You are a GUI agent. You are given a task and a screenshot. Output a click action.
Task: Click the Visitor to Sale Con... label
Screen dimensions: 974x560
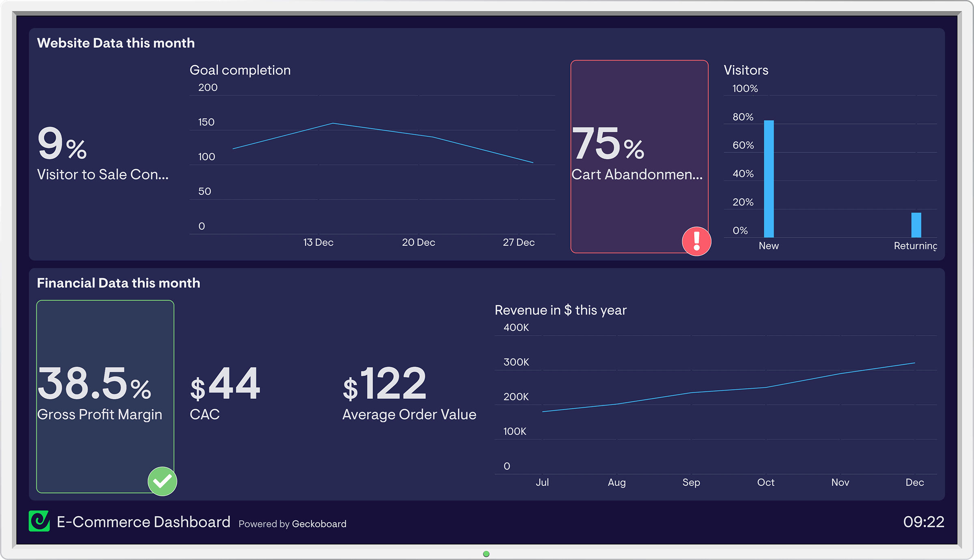[x=103, y=174]
